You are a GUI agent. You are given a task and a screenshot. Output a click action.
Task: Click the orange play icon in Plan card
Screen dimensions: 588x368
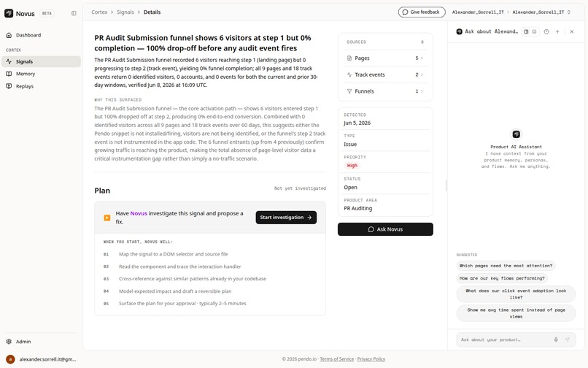(107, 218)
